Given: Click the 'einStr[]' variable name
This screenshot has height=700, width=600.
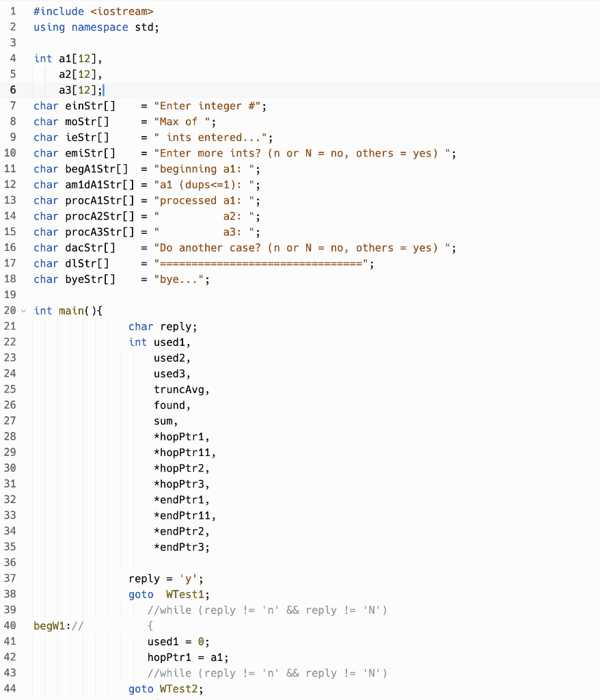Looking at the screenshot, I should coord(90,106).
